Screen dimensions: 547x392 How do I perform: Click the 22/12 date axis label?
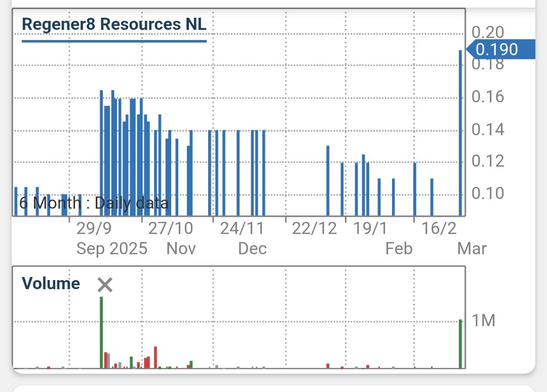coord(315,228)
